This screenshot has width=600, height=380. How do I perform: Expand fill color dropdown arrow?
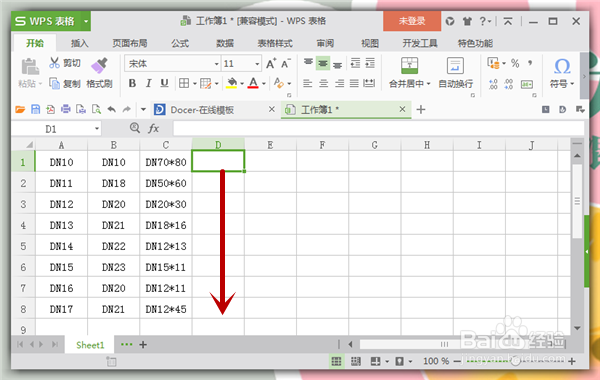pos(242,83)
